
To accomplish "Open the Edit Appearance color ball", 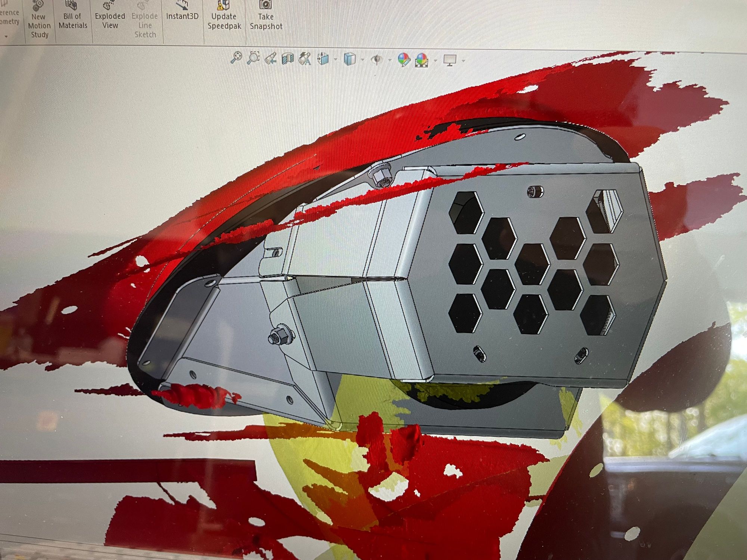I will (x=403, y=60).
